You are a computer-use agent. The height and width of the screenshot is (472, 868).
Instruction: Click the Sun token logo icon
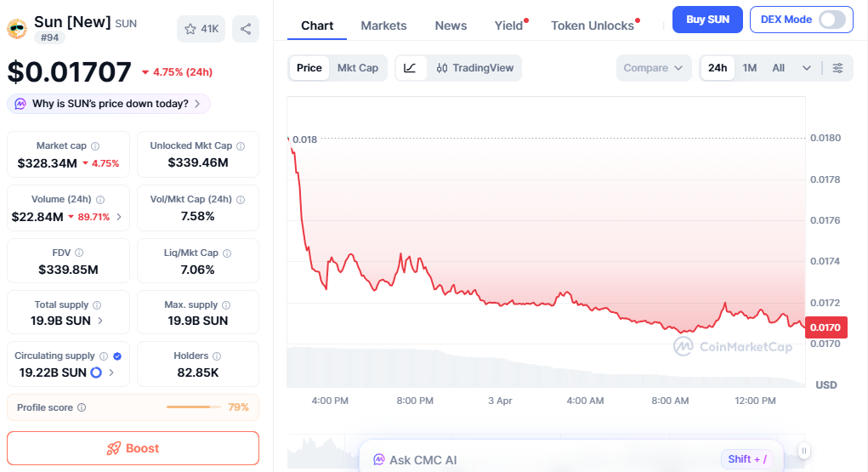tap(17, 29)
